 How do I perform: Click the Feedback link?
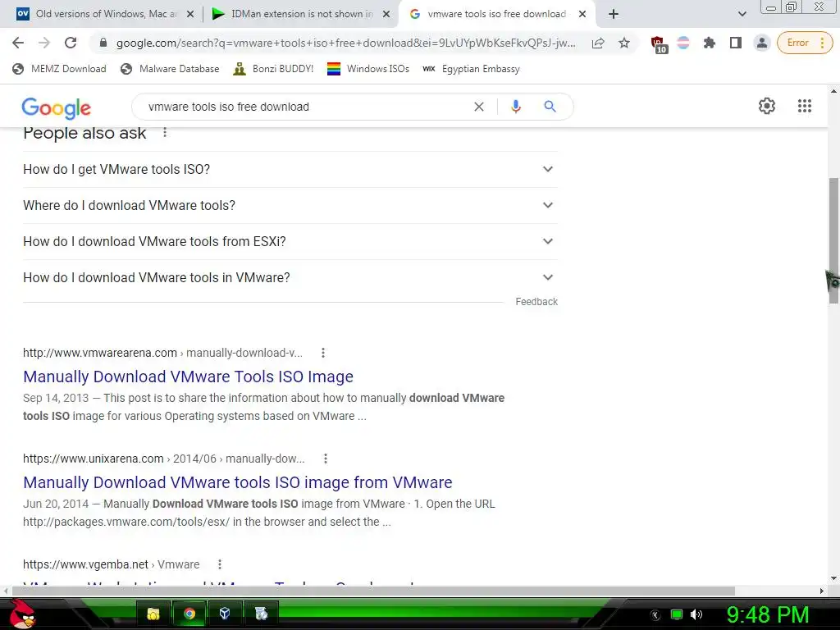(x=536, y=302)
